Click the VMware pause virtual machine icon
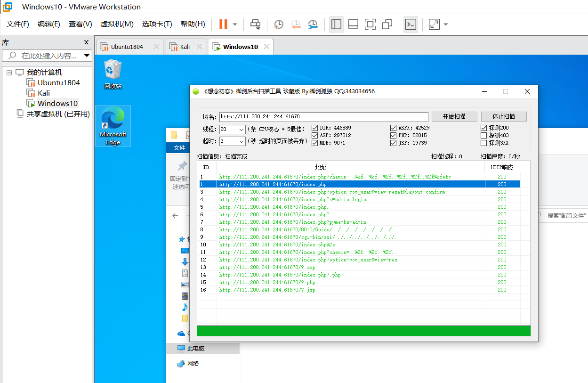Screen dimensions: 588x383 coord(223,24)
